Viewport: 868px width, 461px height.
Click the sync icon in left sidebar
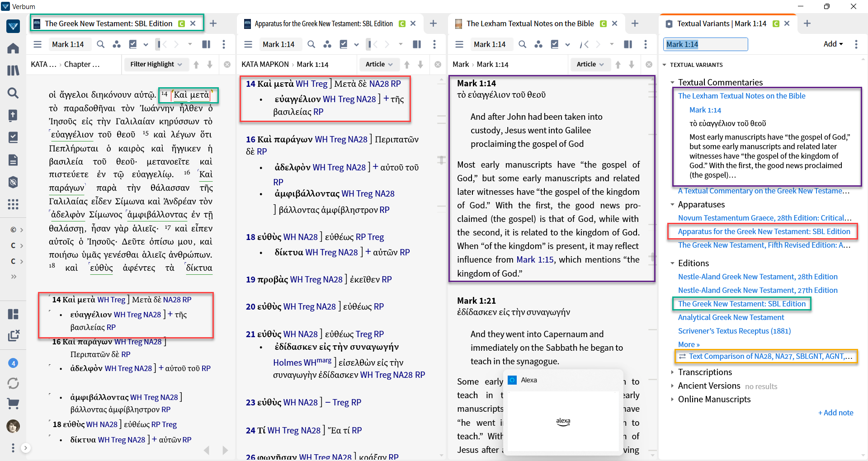coord(13,383)
